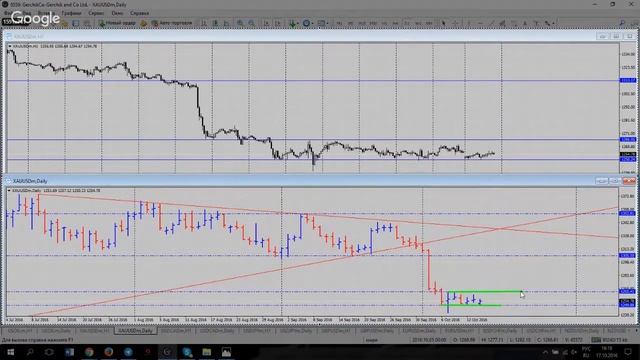Show hidden system tray icons
This screenshot has width=640, height=360.
coord(545,351)
